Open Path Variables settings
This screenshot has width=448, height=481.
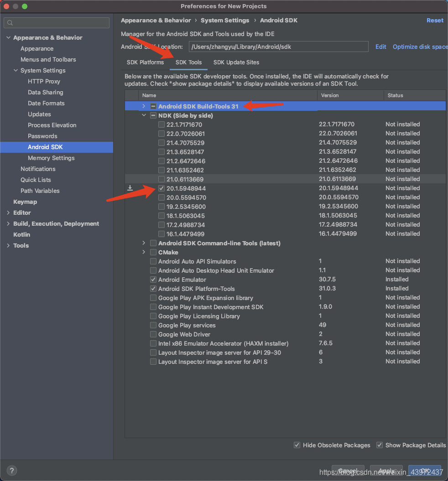coord(40,191)
